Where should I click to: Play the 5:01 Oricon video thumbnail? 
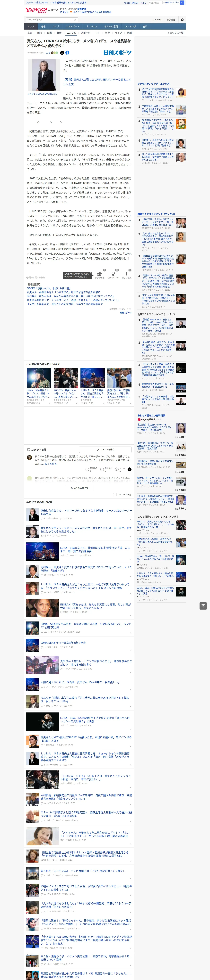tap(181, 368)
